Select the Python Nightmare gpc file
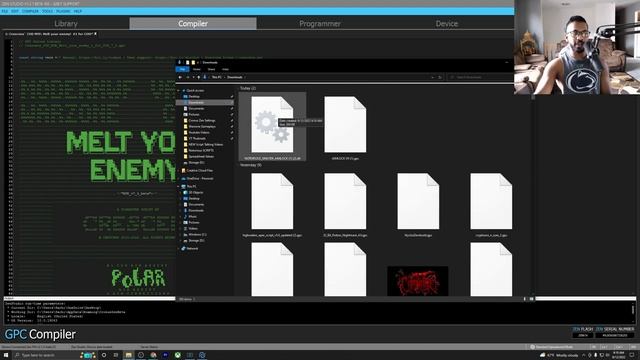This screenshot has width=640, height=360. pos(345,204)
